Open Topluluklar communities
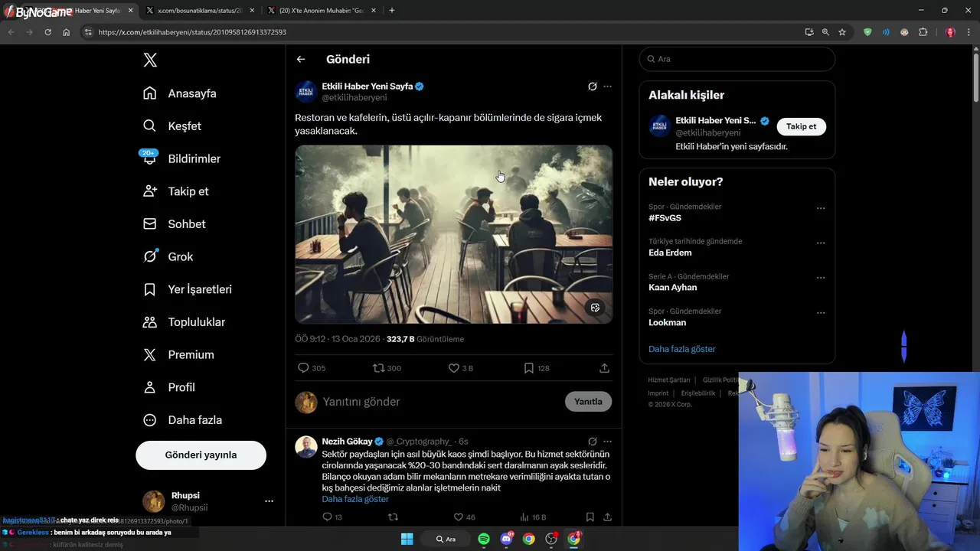The width and height of the screenshot is (980, 551). [x=184, y=322]
